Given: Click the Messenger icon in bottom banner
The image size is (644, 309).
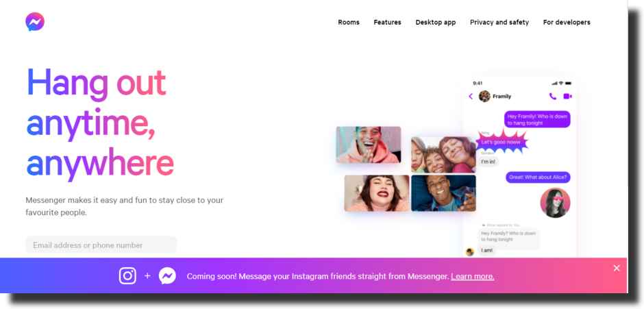Looking at the screenshot, I should coord(168,275).
